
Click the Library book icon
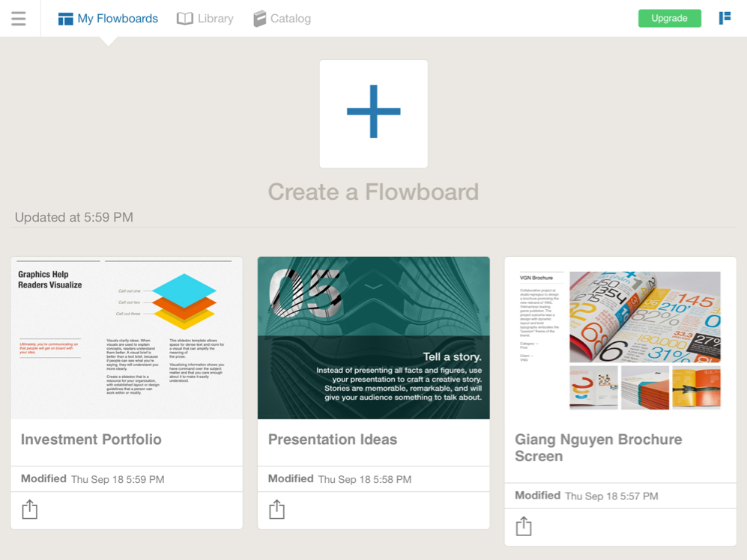(x=184, y=19)
